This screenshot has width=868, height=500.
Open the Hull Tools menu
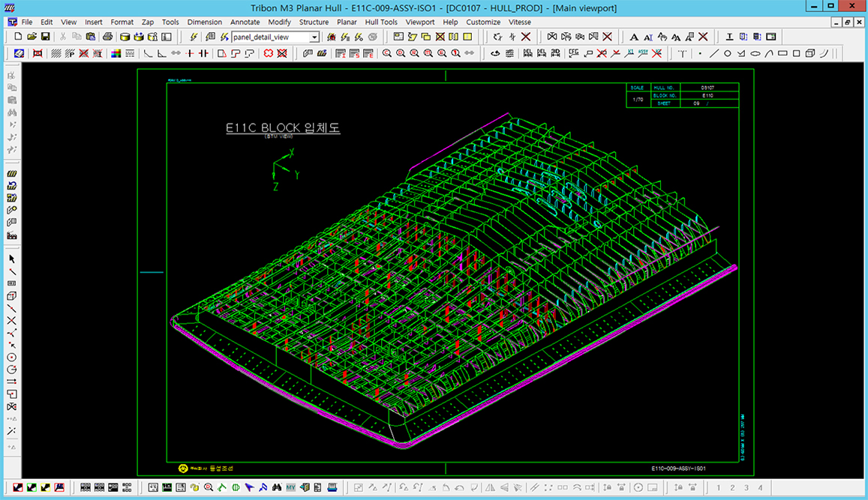tap(381, 22)
